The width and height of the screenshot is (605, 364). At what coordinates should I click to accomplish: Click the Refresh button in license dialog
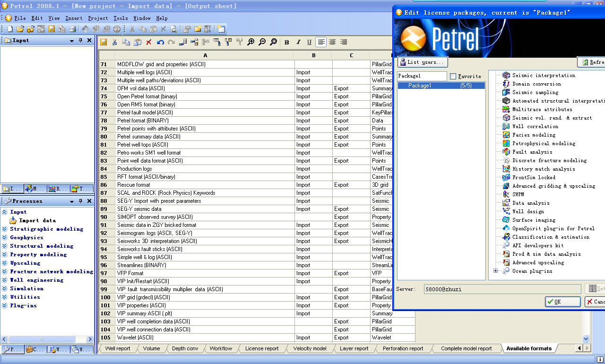point(591,62)
